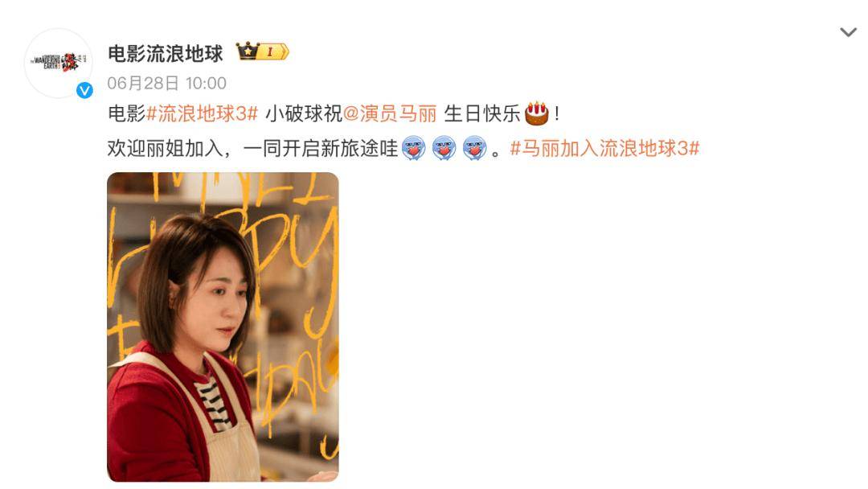Viewport: 868px width, 489px height.
Task: Open the #马丽加入流浪地球3# hashtag
Action: pyautogui.click(x=604, y=148)
